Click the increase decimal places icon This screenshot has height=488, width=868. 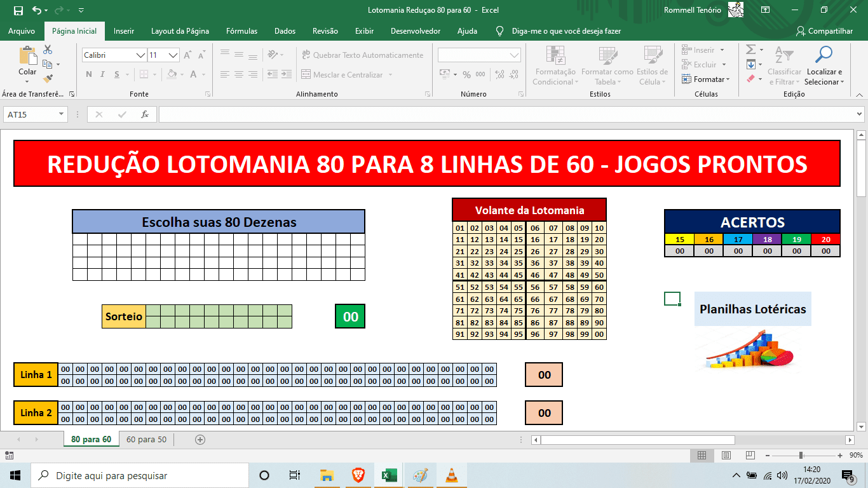coord(499,74)
